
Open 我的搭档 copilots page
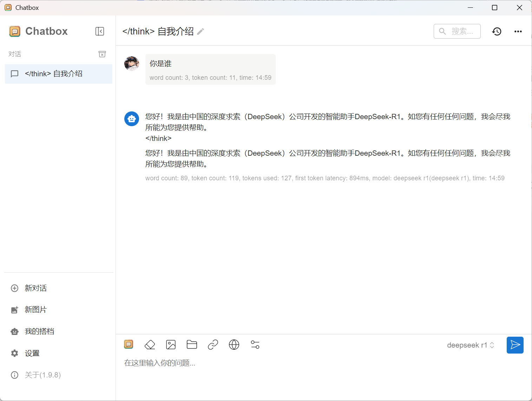tap(39, 331)
